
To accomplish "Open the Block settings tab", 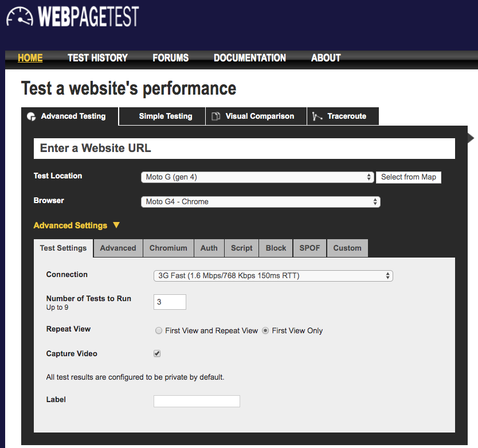I will [276, 248].
